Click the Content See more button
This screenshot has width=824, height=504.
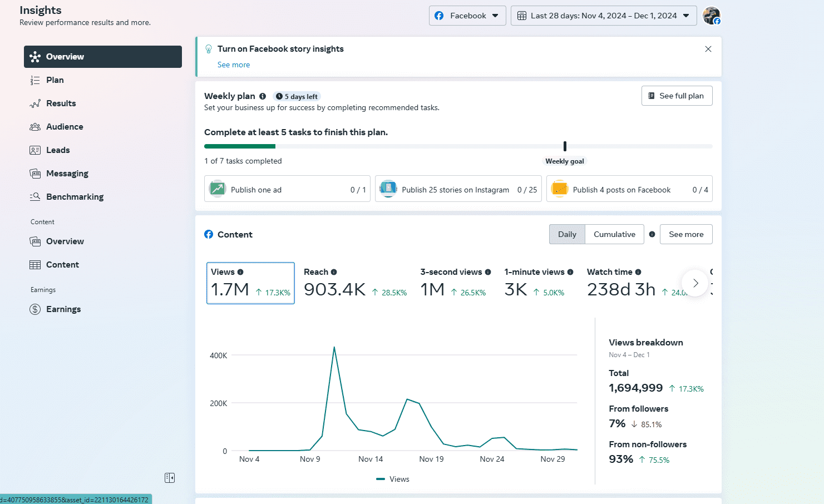click(686, 234)
